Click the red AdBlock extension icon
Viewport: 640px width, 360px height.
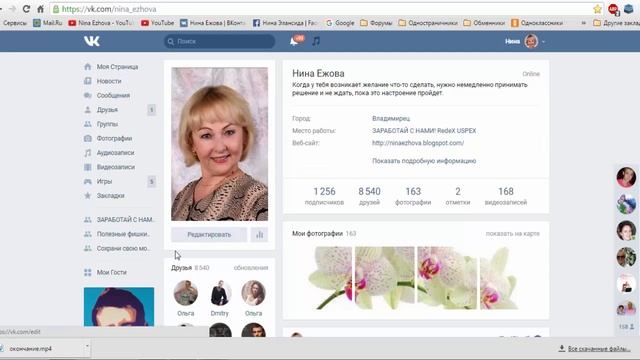click(x=613, y=9)
